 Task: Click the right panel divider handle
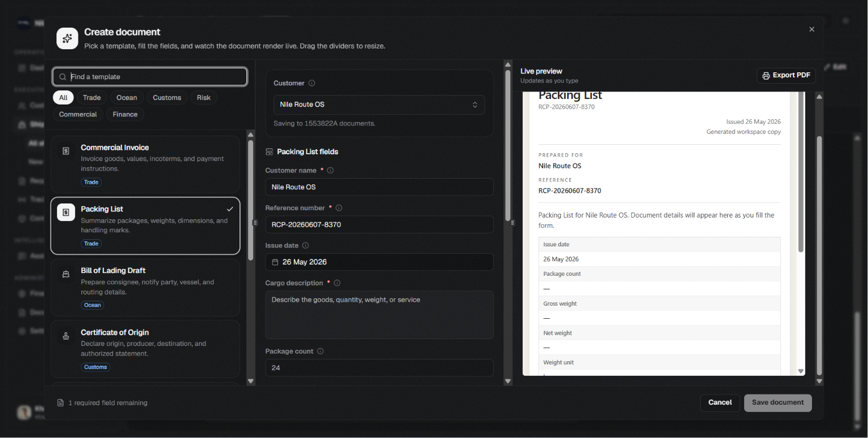513,223
